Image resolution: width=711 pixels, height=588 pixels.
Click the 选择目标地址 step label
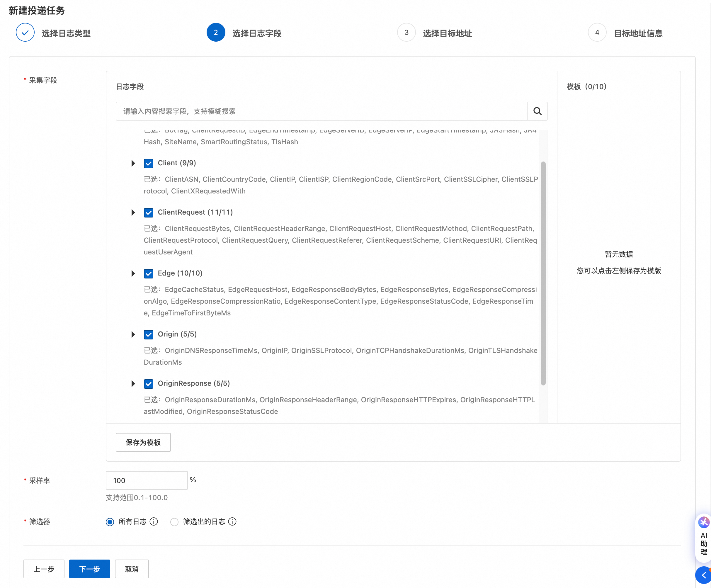447,33
